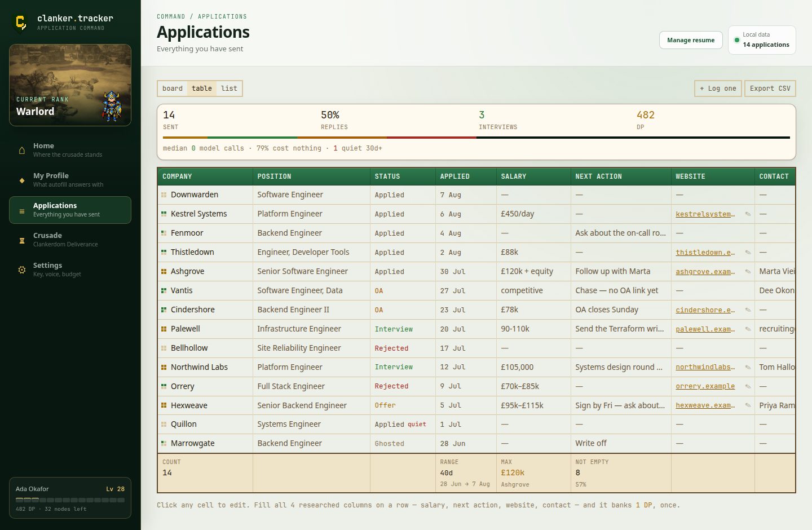Click edit pencil beside thistledown website link
Image resolution: width=812 pixels, height=530 pixels.
tap(748, 253)
